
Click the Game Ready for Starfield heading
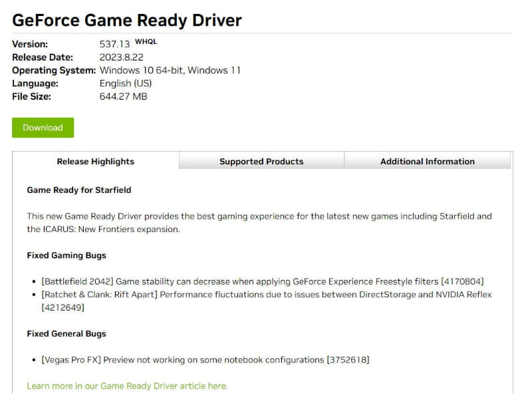(x=78, y=190)
